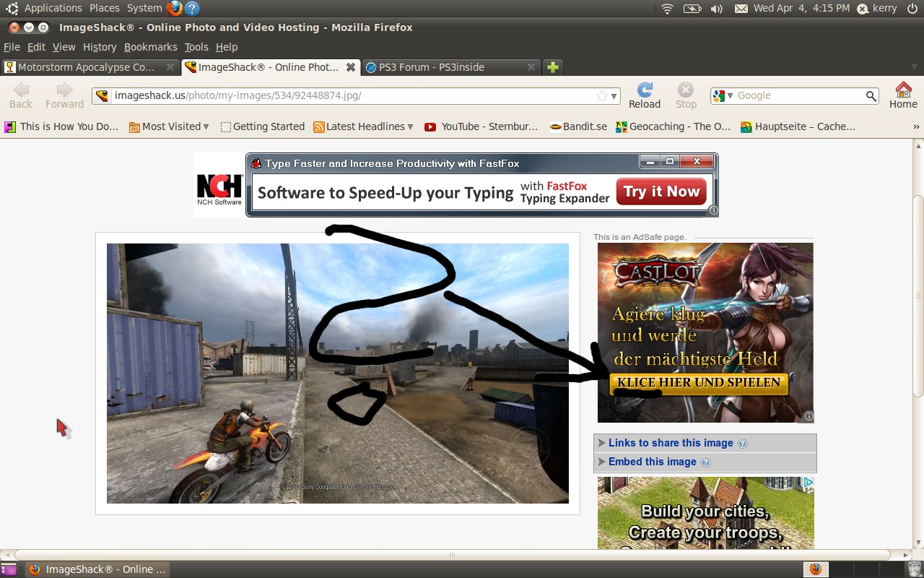The height and width of the screenshot is (578, 924).
Task: Open the help icon beside Embed this image
Action: (x=706, y=462)
